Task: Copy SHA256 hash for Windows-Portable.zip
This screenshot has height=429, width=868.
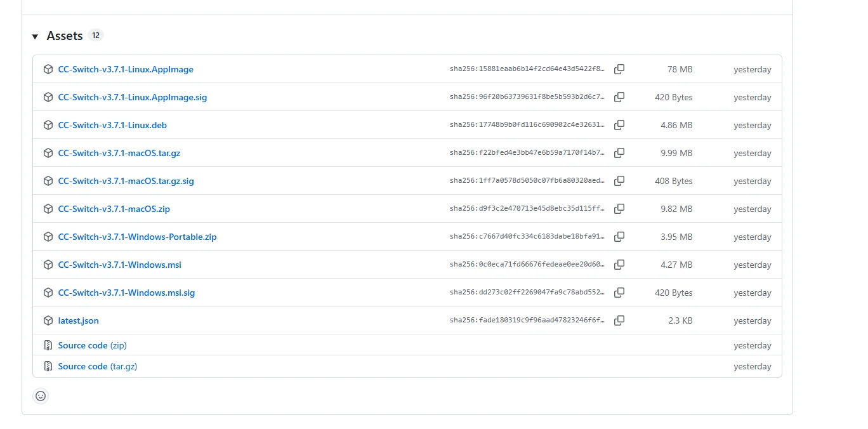Action: coord(619,237)
